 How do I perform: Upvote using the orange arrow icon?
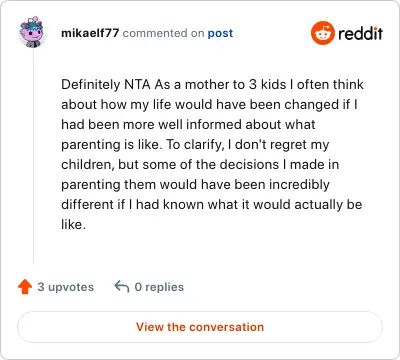coord(25,287)
